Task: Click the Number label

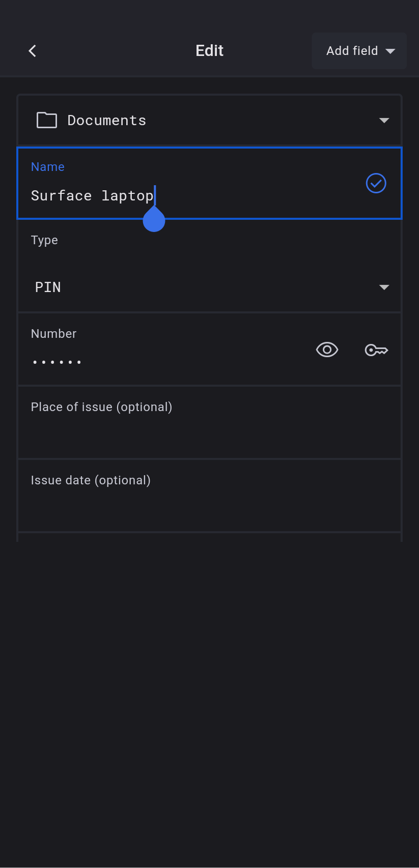Action: click(x=53, y=334)
